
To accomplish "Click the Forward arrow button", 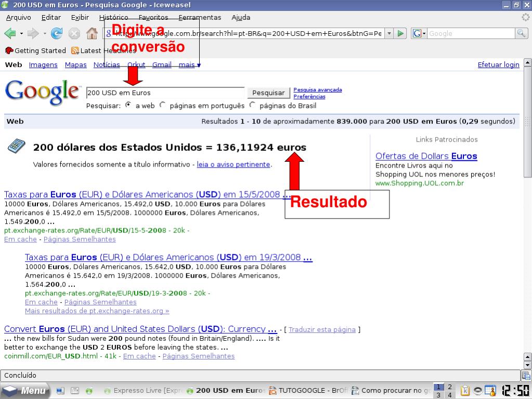I will (x=33, y=33).
